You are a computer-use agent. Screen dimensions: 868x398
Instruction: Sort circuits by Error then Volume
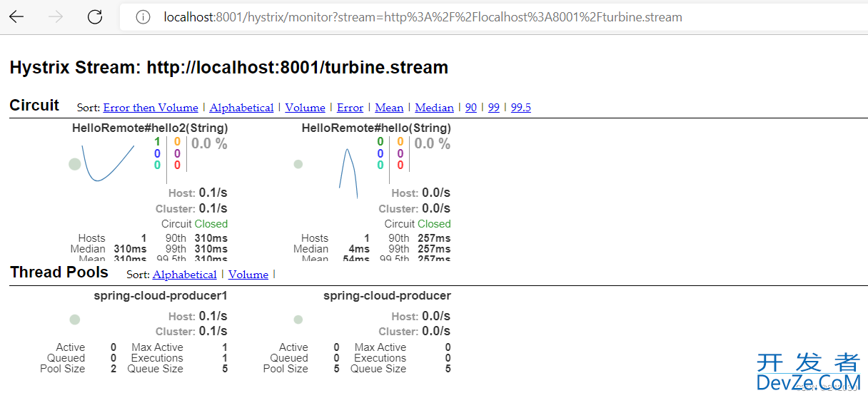pos(151,108)
